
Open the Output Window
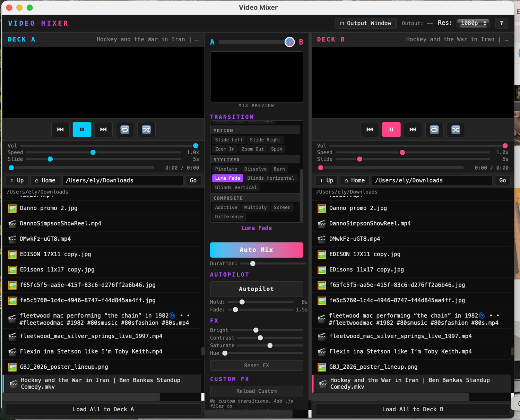coord(366,23)
